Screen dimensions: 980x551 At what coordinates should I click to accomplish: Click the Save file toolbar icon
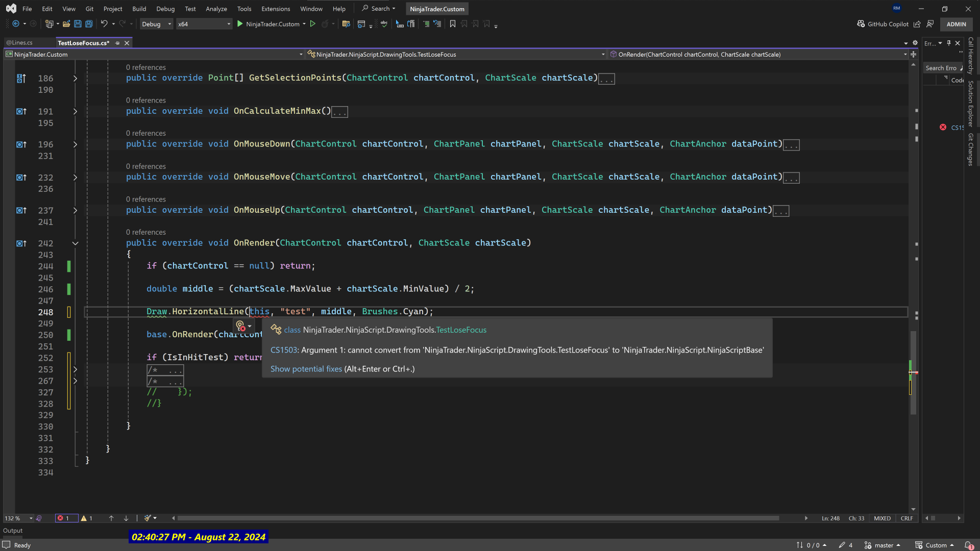(x=78, y=24)
